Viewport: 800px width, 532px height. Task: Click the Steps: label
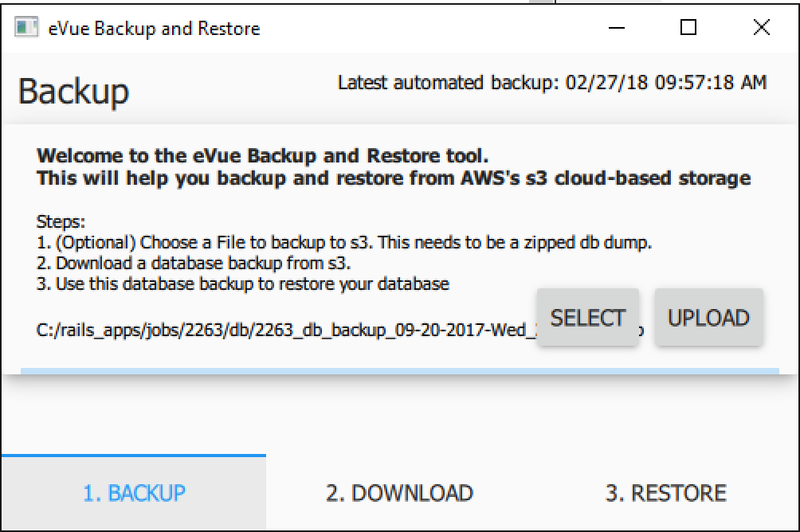(x=61, y=221)
